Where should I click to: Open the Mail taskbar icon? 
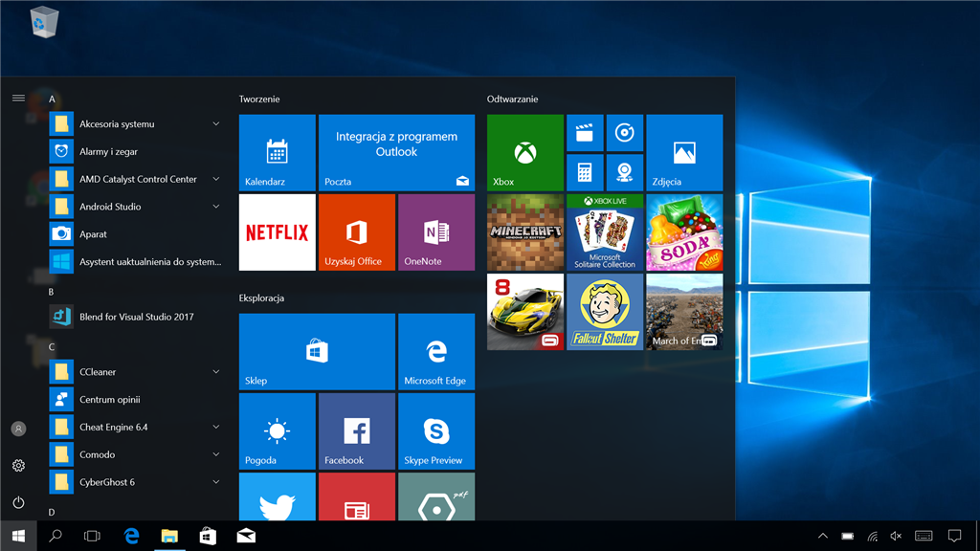coord(246,536)
